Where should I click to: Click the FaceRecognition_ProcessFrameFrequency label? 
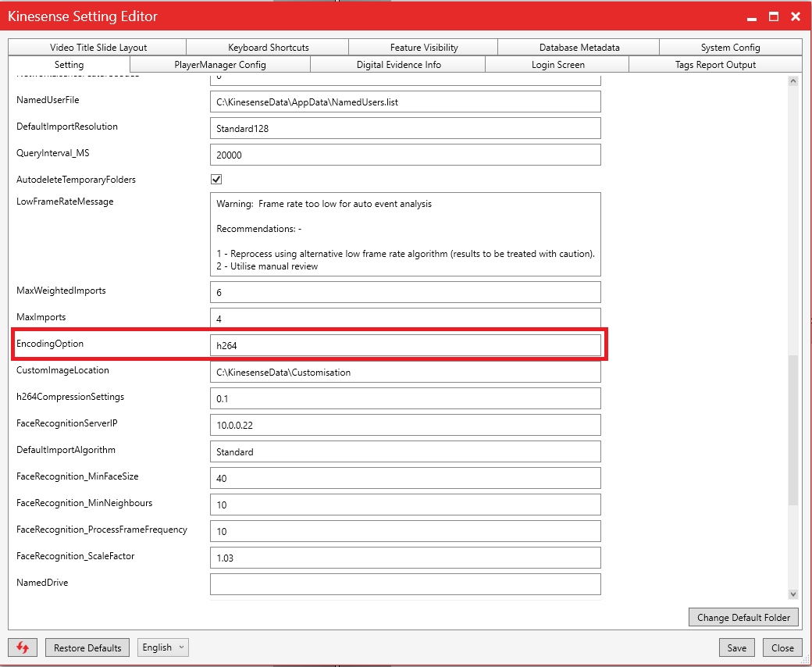pos(101,530)
